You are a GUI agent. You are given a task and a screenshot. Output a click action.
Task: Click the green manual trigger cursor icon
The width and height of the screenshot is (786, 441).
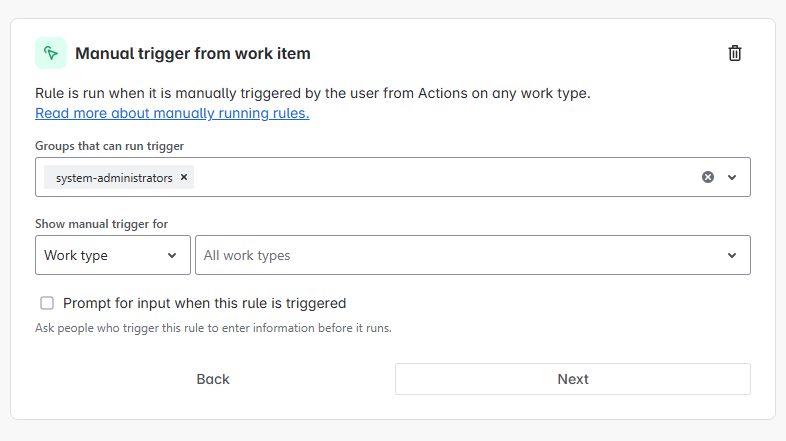pyautogui.click(x=51, y=53)
